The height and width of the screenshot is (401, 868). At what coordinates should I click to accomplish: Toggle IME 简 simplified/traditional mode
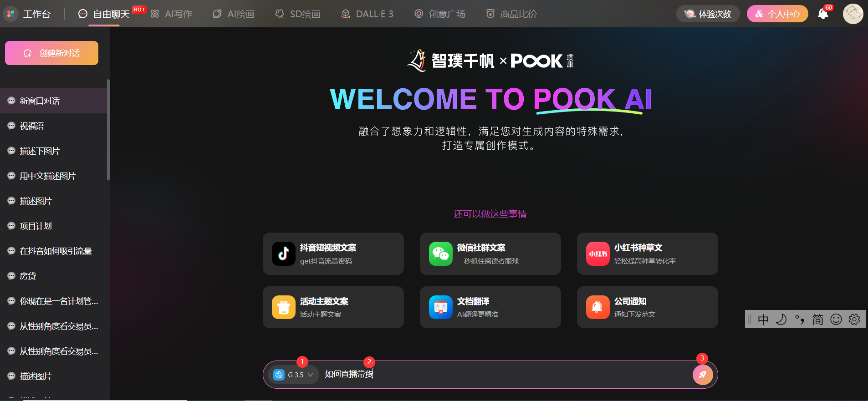[818, 320]
